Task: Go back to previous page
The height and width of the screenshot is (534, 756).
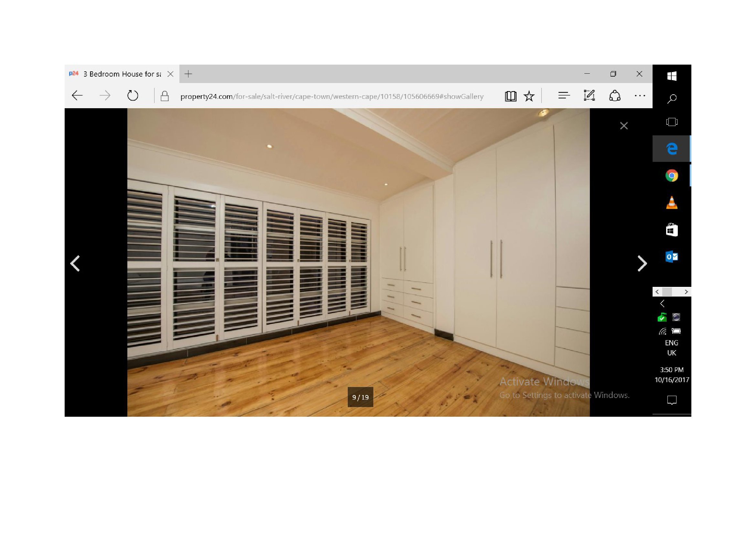Action: 77,96
